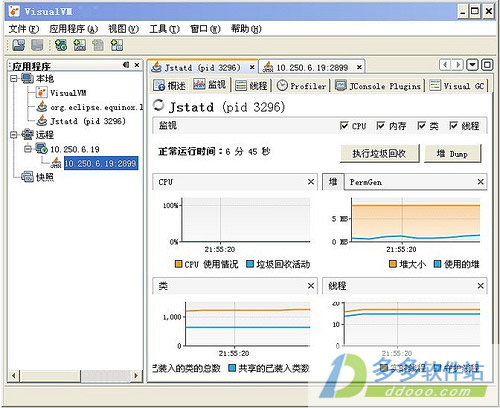This screenshot has width=500, height=408.
Task: Click the orange CPU usage legend swatch
Action: pyautogui.click(x=179, y=264)
